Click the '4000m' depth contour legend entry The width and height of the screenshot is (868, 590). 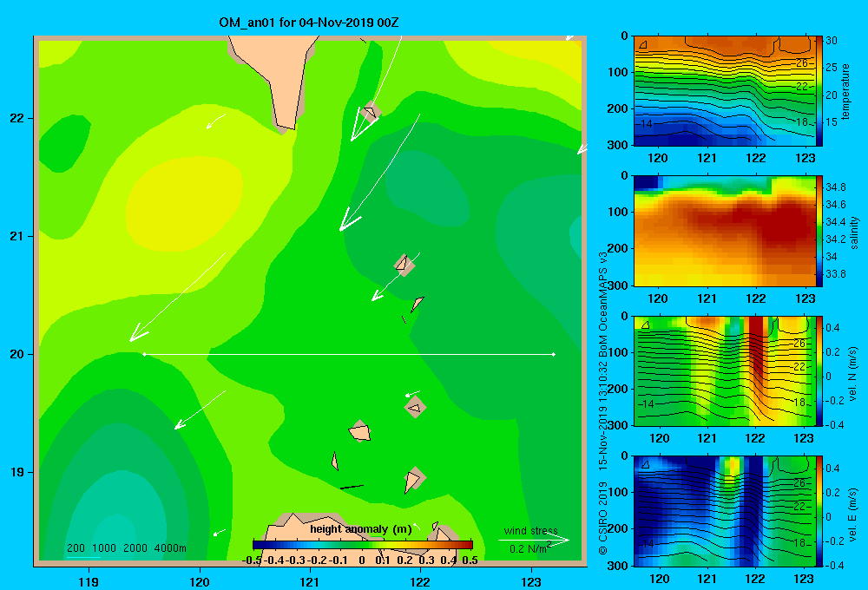pyautogui.click(x=170, y=548)
